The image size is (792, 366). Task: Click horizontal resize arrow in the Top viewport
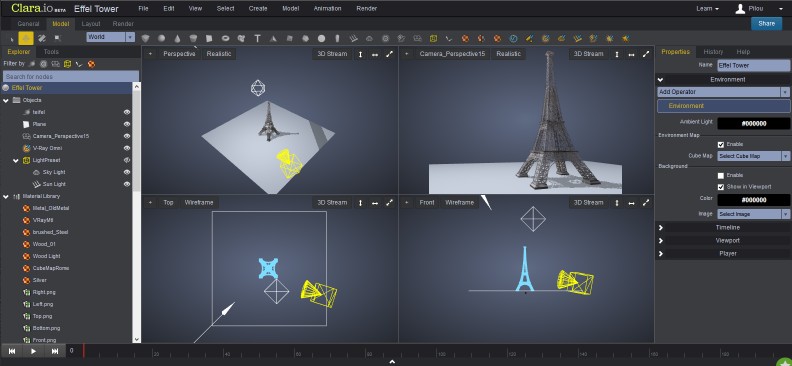375,202
